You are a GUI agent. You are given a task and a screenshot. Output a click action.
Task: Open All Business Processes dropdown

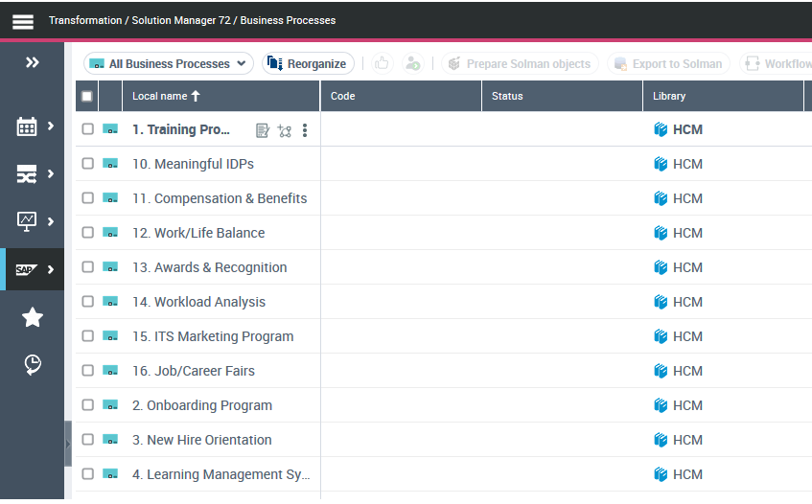(169, 64)
